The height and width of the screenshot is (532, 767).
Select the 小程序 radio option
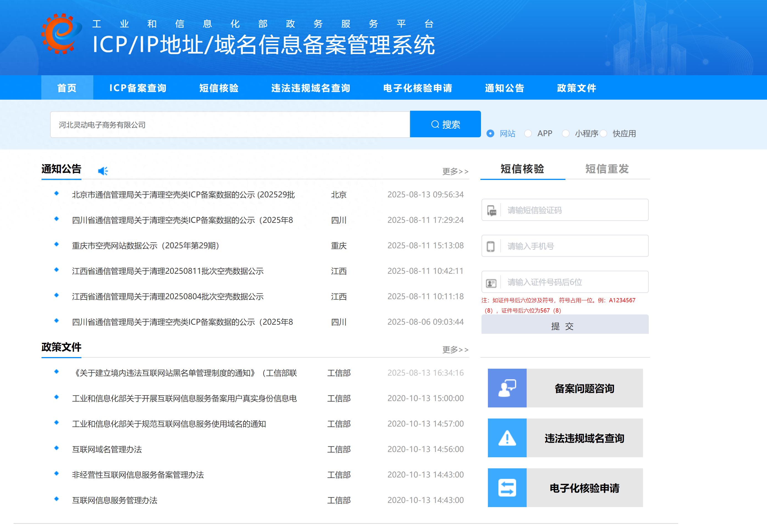[x=566, y=134]
